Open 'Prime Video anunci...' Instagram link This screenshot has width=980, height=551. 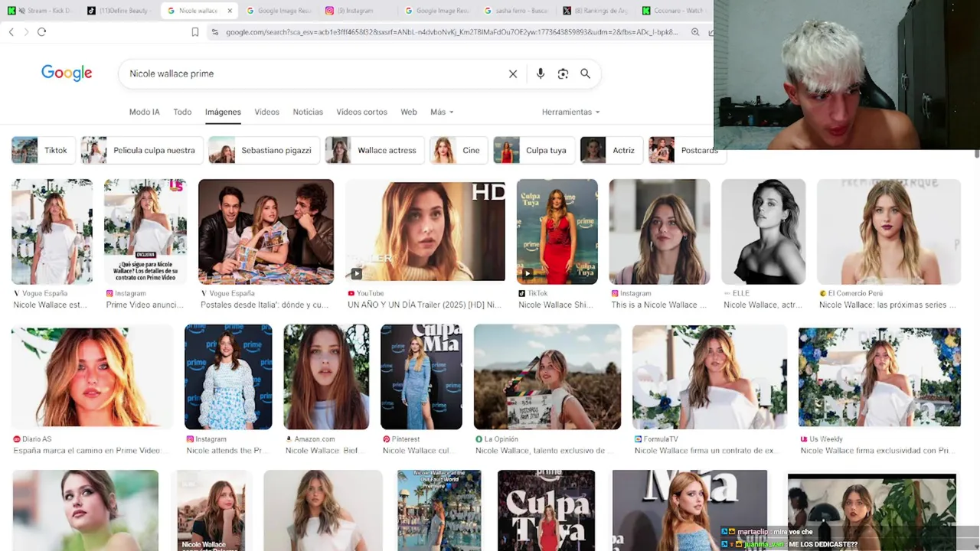(x=145, y=305)
